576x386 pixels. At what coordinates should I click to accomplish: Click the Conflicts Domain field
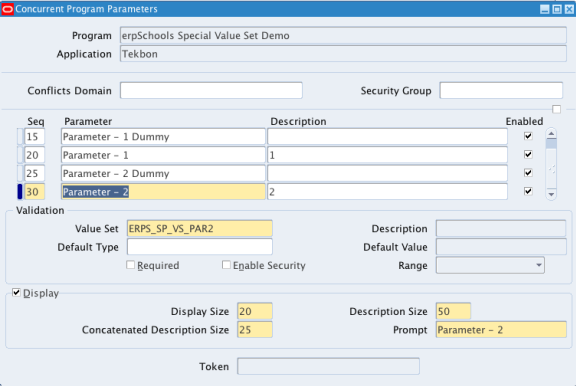[211, 90]
